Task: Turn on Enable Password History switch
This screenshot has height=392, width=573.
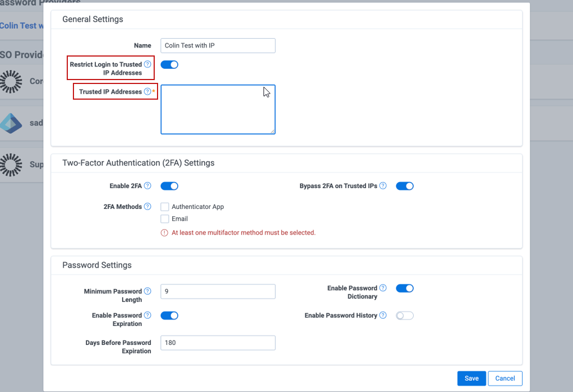Action: pyautogui.click(x=405, y=316)
